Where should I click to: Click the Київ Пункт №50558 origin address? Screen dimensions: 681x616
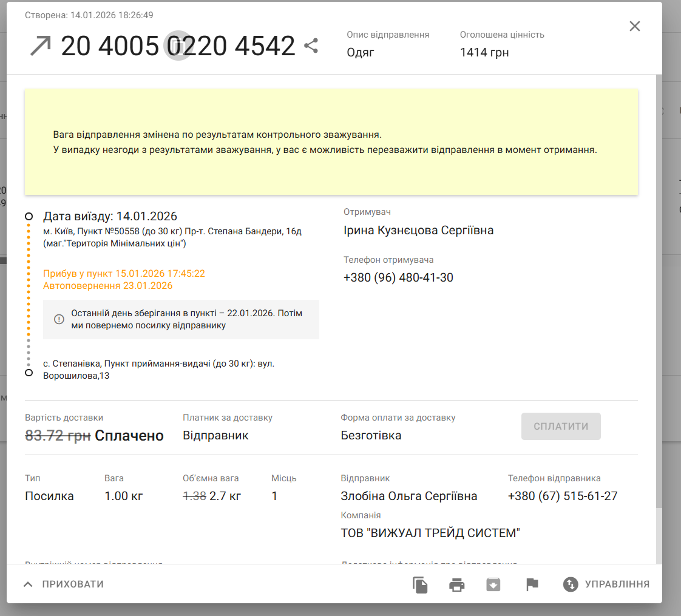coord(172,237)
